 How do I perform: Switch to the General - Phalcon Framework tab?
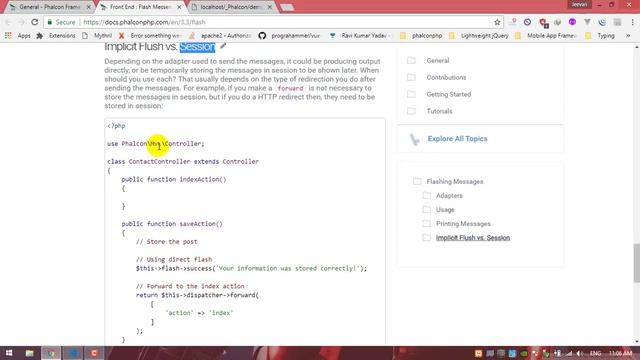[x=49, y=7]
